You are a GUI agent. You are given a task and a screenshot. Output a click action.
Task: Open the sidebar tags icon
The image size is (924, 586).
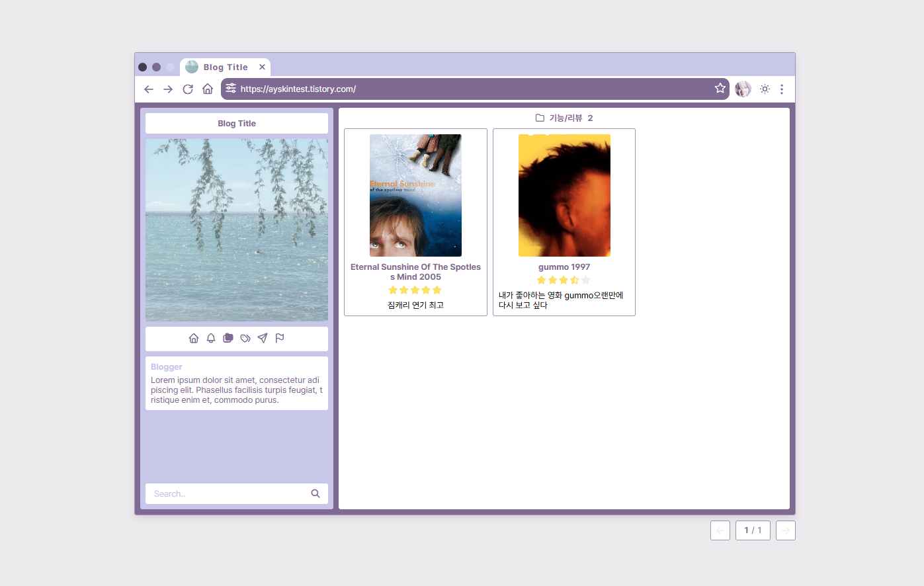245,339
